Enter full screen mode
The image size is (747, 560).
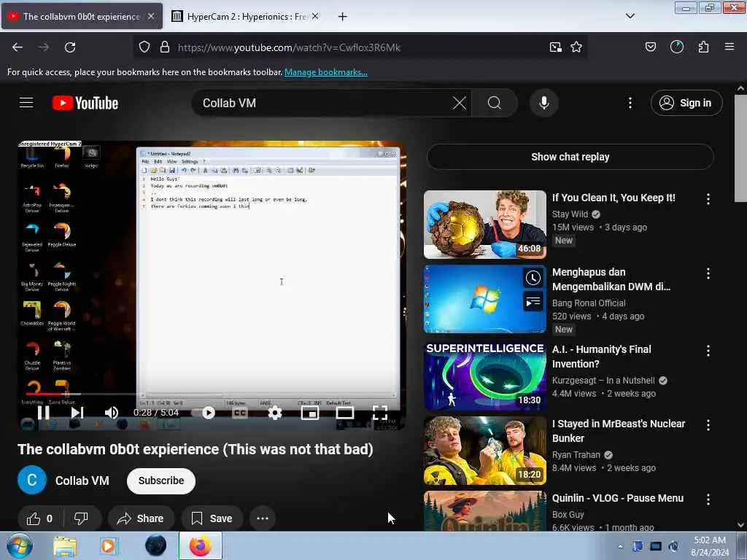point(379,413)
